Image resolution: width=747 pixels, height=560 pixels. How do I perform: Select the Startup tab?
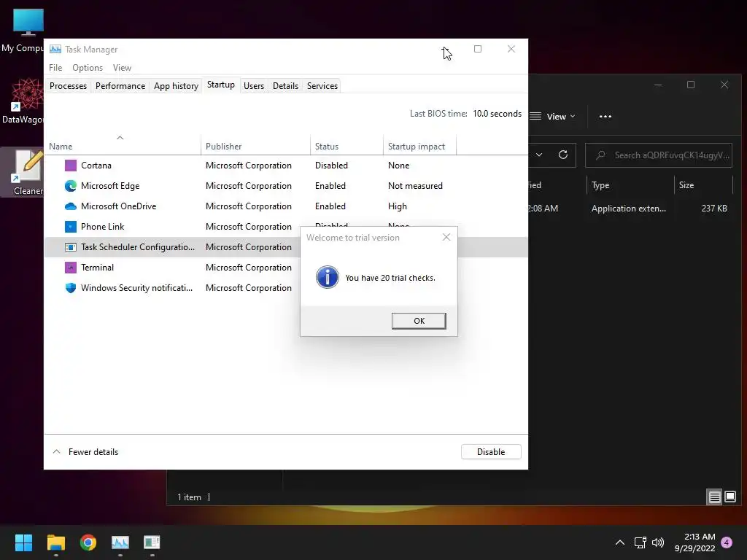point(220,85)
